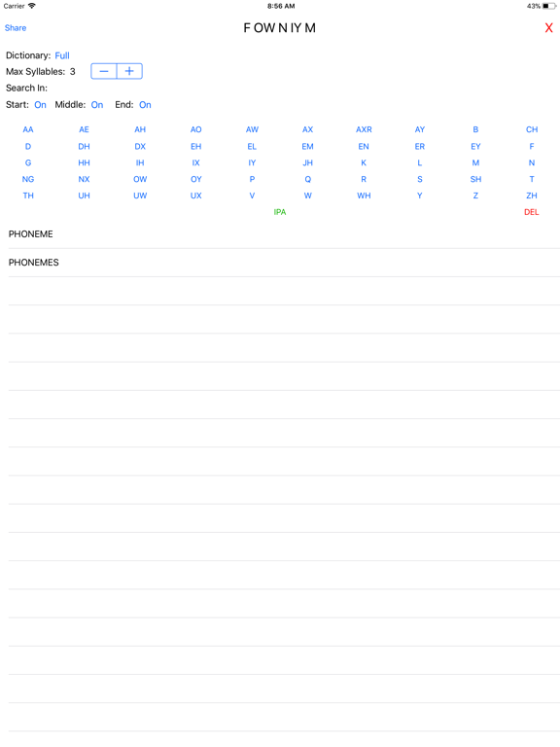
Task: Add the AO phoneme
Action: click(x=195, y=129)
